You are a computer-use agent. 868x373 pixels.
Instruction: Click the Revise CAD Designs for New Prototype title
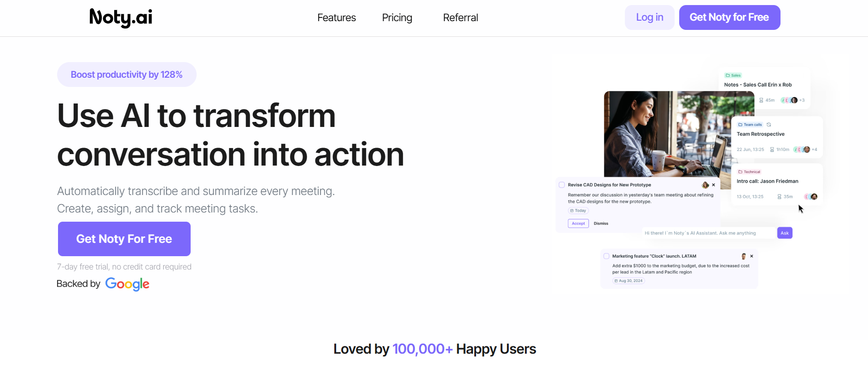(609, 185)
